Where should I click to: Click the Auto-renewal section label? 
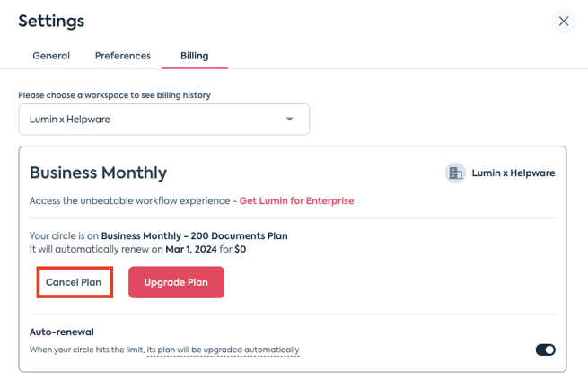pos(62,332)
